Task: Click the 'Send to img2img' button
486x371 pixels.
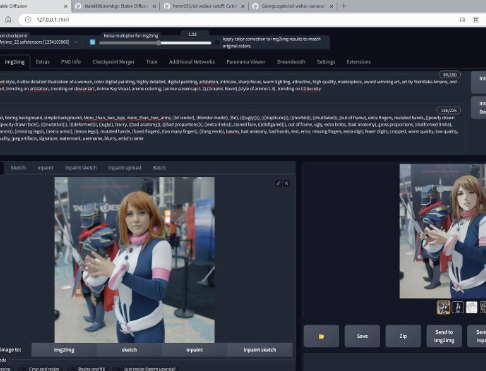Action: [x=444, y=336]
